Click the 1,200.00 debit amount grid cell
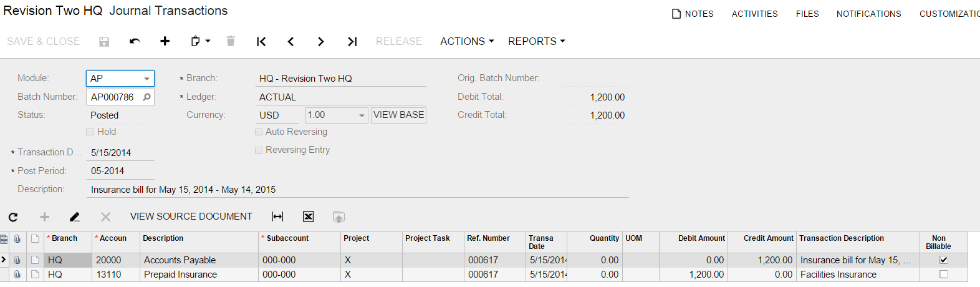 693,275
